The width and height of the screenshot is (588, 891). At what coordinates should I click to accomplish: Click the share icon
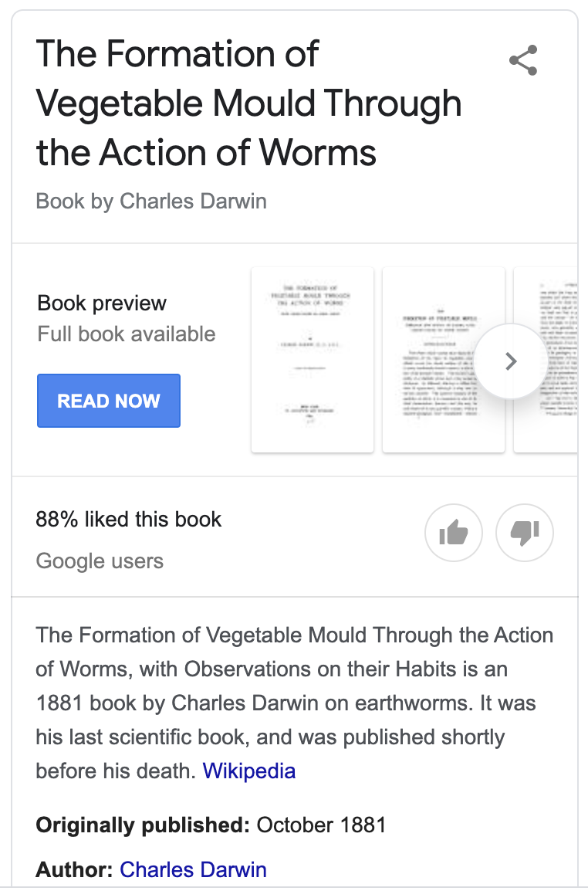523,60
